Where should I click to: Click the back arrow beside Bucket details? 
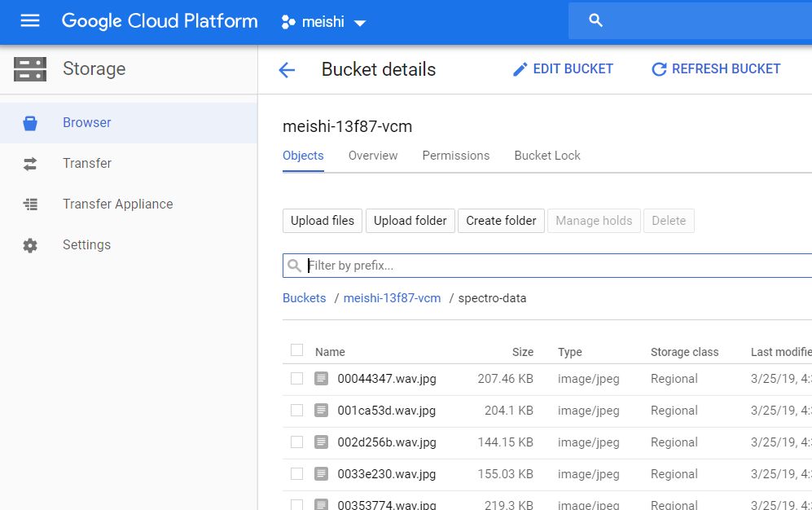point(287,70)
